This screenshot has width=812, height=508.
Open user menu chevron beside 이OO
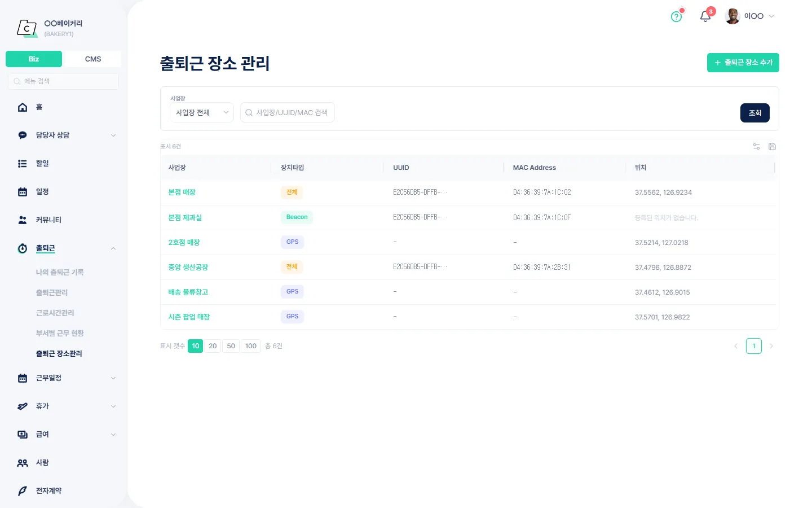point(771,16)
